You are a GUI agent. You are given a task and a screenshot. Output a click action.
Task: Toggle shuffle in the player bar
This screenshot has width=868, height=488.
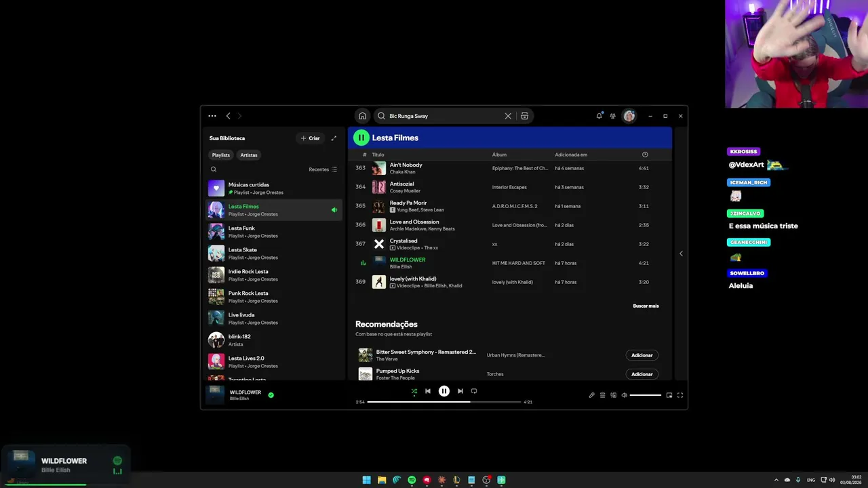point(414,391)
